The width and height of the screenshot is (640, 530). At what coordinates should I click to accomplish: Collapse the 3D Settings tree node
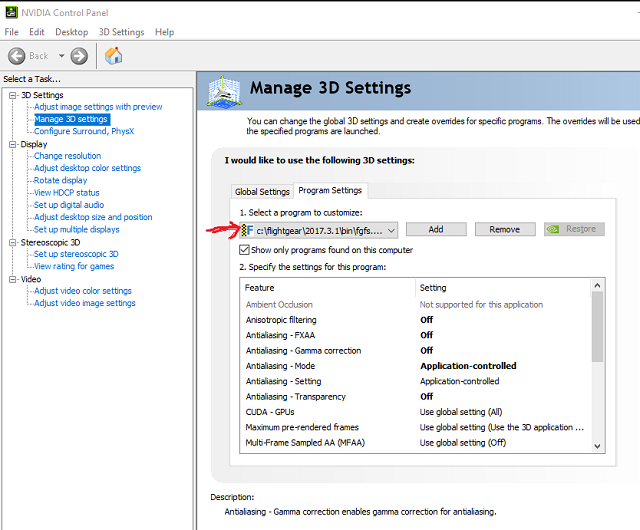(x=11, y=95)
